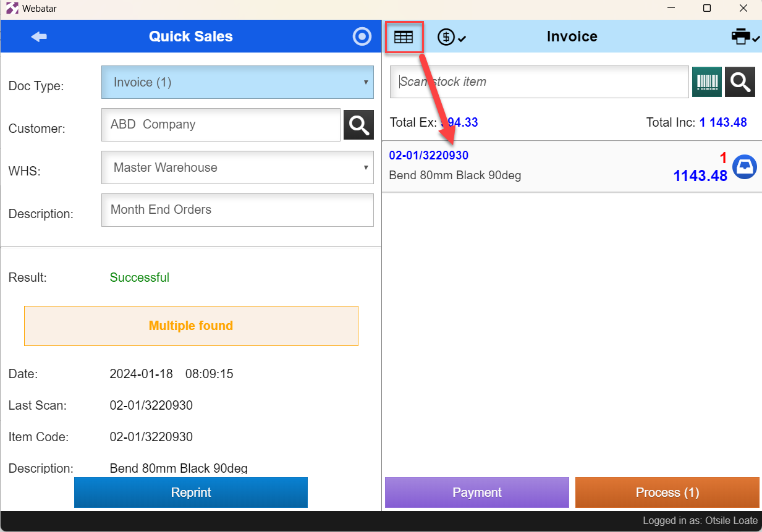762x532 pixels.
Task: Toggle the dollar payment icon with checkmark
Action: pyautogui.click(x=452, y=37)
